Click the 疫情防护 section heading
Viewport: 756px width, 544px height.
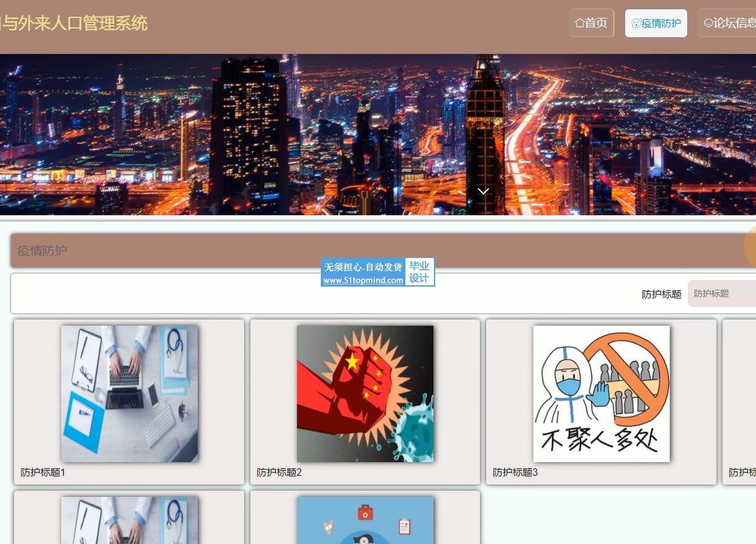(x=42, y=251)
